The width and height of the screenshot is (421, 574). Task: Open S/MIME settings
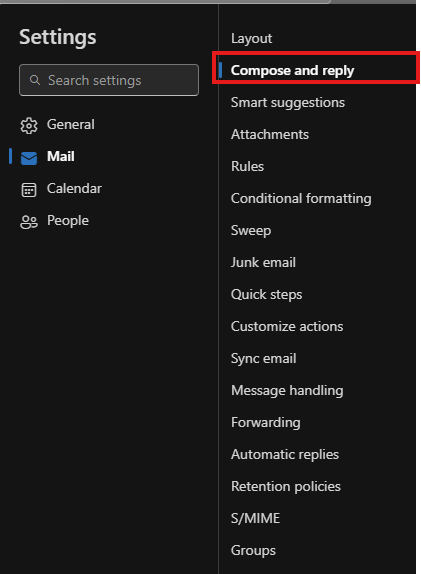[256, 518]
